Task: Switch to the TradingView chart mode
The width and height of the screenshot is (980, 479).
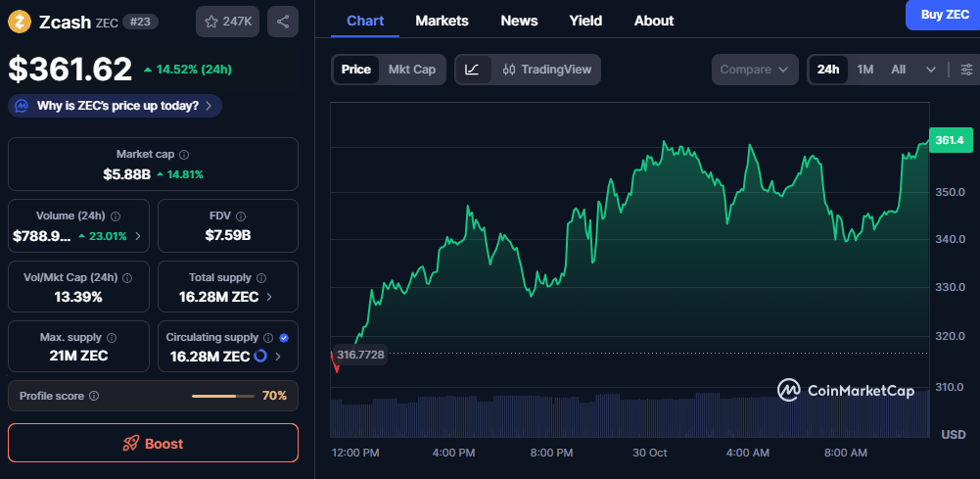Action: point(547,70)
